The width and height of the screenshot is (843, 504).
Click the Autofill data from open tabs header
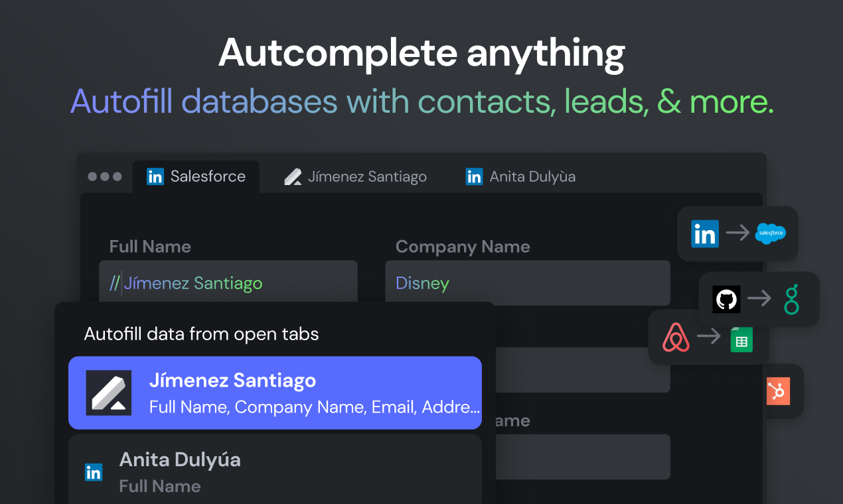[201, 334]
